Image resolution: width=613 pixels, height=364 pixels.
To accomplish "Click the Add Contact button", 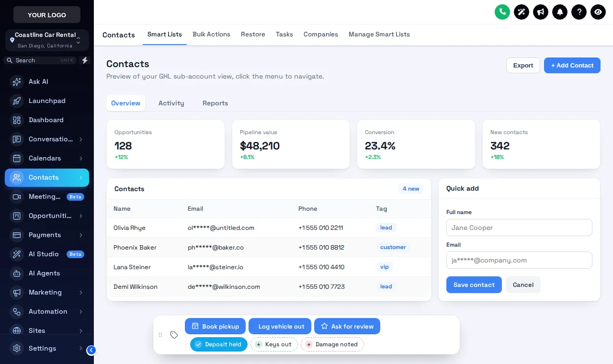I will pos(572,66).
